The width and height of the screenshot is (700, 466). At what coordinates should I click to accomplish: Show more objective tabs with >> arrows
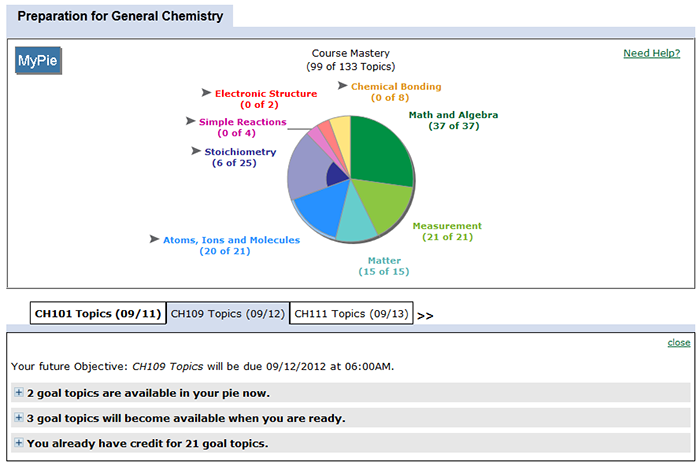(425, 315)
